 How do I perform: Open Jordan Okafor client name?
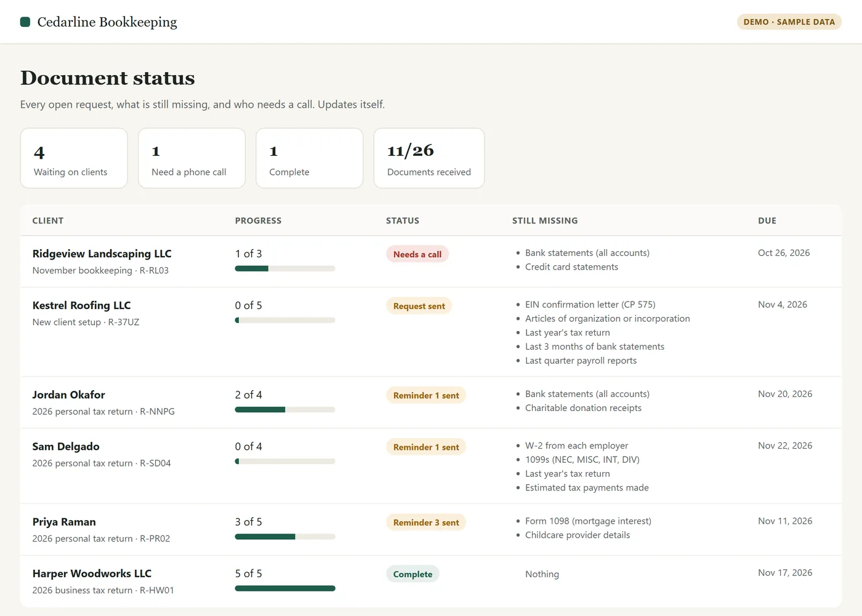click(69, 394)
